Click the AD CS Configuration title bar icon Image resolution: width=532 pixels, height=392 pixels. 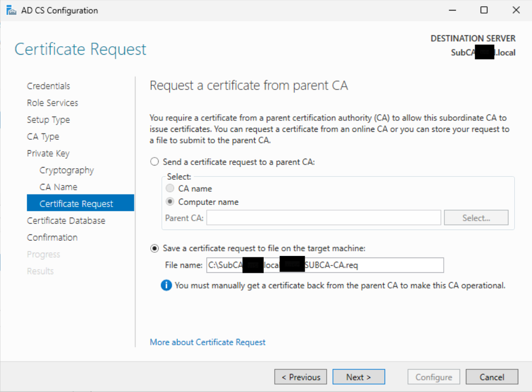11,11
